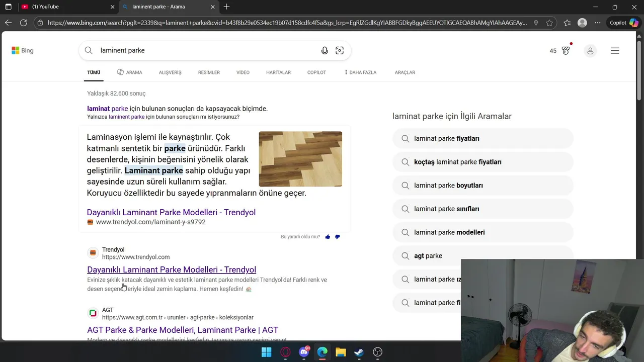644x362 pixels.
Task: Click location permission icon in address bar
Action: coord(536,23)
